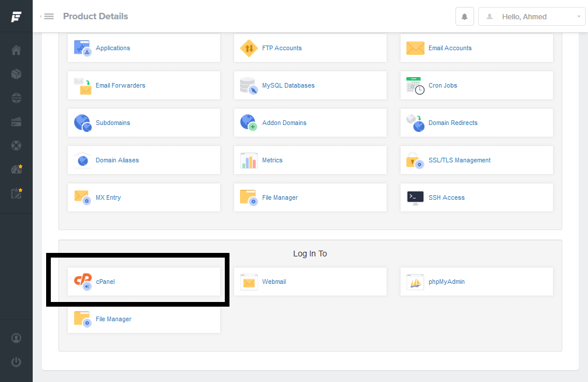Click the phpMyAdmin sailboat icon
588x382 pixels.
(415, 282)
